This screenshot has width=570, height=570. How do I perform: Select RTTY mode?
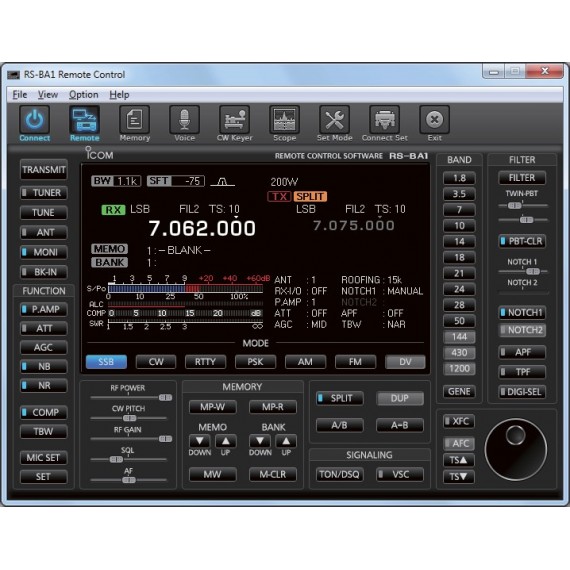tap(205, 362)
